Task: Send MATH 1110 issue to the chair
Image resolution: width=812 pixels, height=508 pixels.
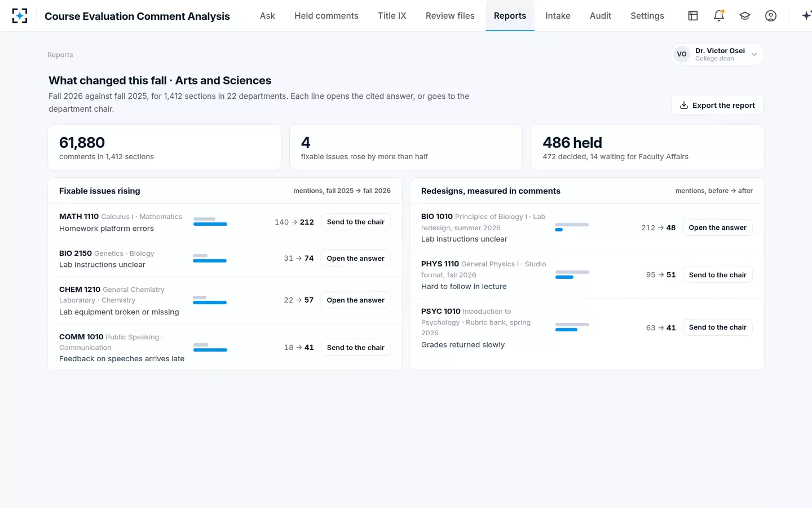Action: tap(356, 222)
